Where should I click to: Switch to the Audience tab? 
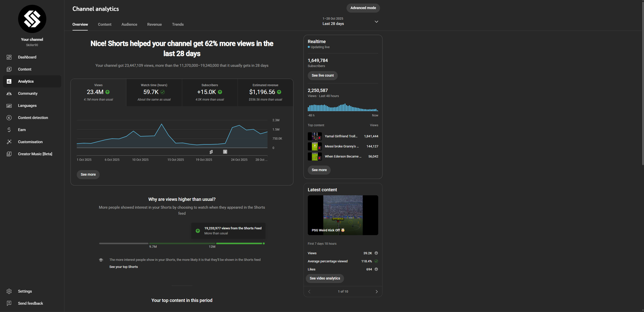point(129,24)
